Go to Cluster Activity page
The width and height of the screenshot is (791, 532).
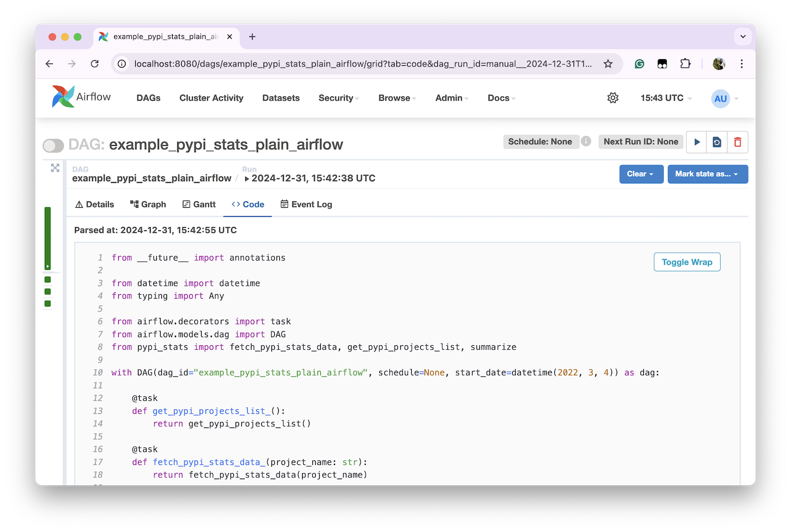click(x=211, y=98)
